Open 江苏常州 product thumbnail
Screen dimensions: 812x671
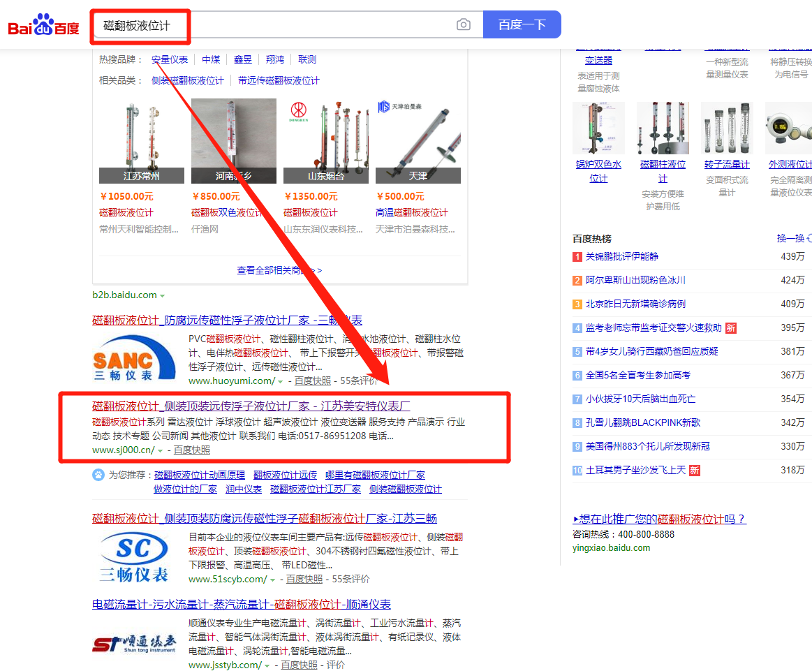(141, 141)
